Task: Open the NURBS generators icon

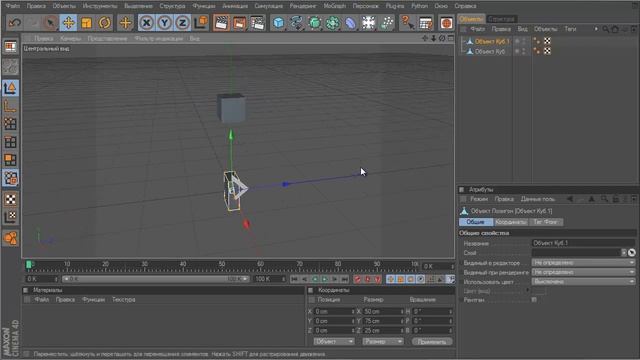Action: [314, 22]
